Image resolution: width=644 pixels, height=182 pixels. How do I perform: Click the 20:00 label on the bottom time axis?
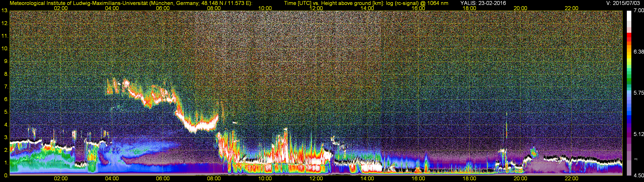pyautogui.click(x=521, y=179)
